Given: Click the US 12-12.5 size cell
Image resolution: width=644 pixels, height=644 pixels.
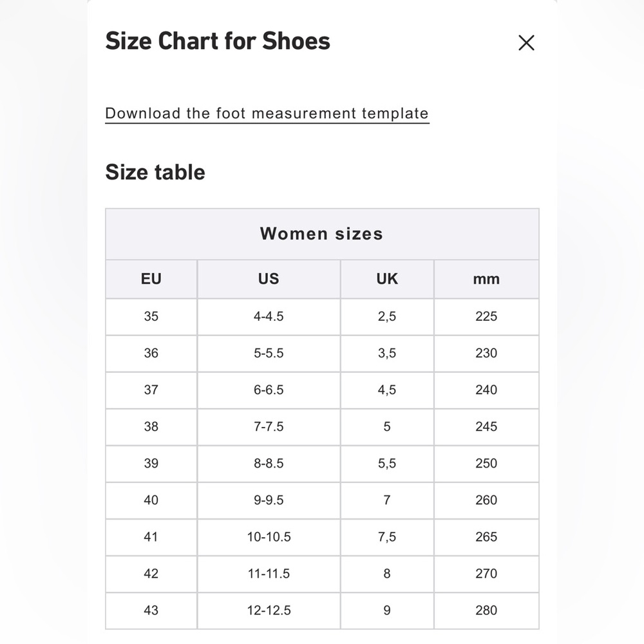Looking at the screenshot, I should click(269, 611).
